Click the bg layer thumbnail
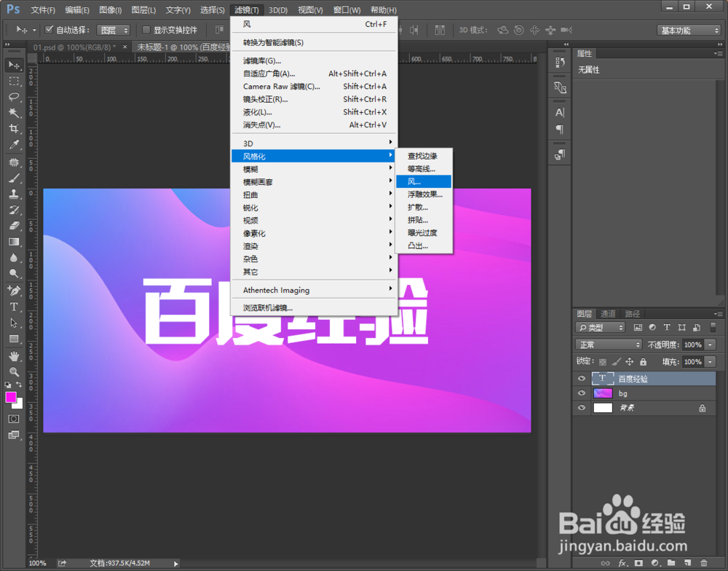 (603, 393)
